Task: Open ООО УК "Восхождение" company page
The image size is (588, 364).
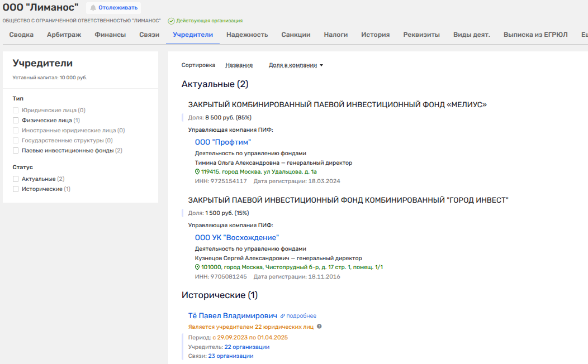Action: click(236, 238)
